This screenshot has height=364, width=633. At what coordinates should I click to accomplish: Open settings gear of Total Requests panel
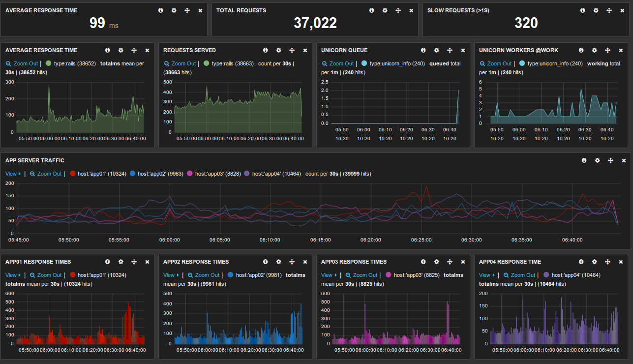point(385,10)
